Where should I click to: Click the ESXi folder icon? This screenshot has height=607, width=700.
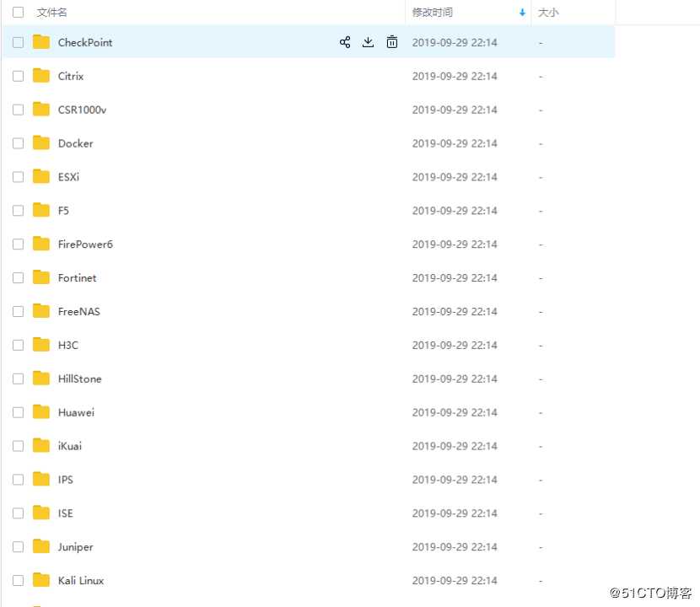(41, 176)
